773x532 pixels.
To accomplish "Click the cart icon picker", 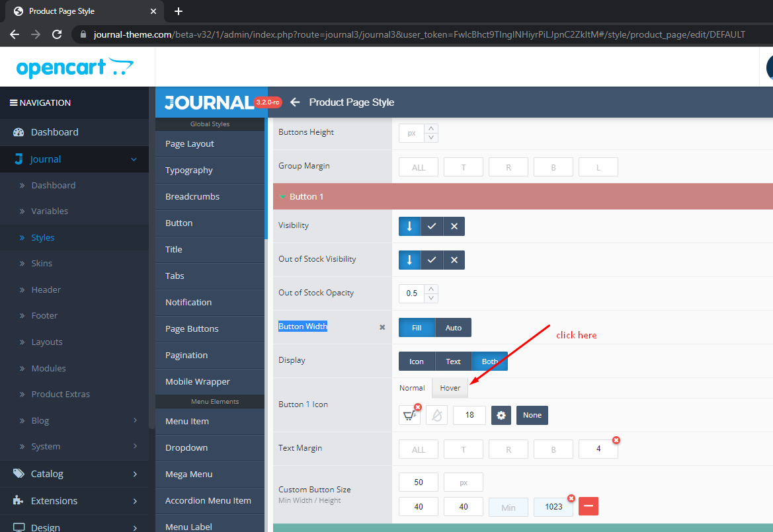I will [409, 416].
